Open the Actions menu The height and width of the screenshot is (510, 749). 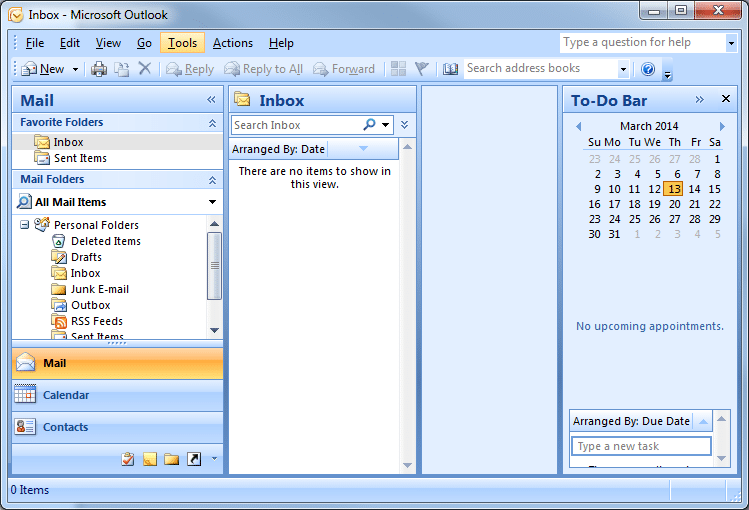pos(233,43)
